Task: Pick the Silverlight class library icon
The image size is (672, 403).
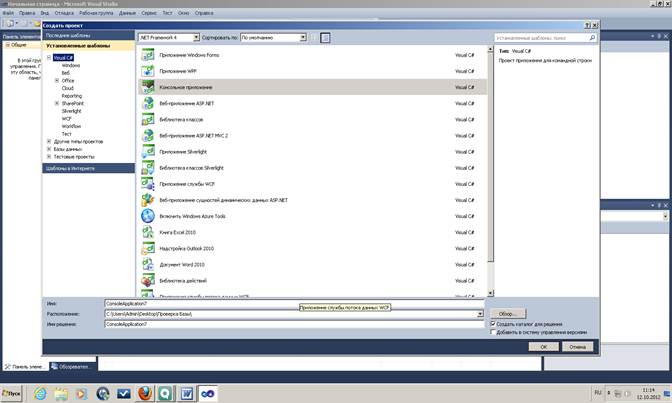Action: [148, 168]
